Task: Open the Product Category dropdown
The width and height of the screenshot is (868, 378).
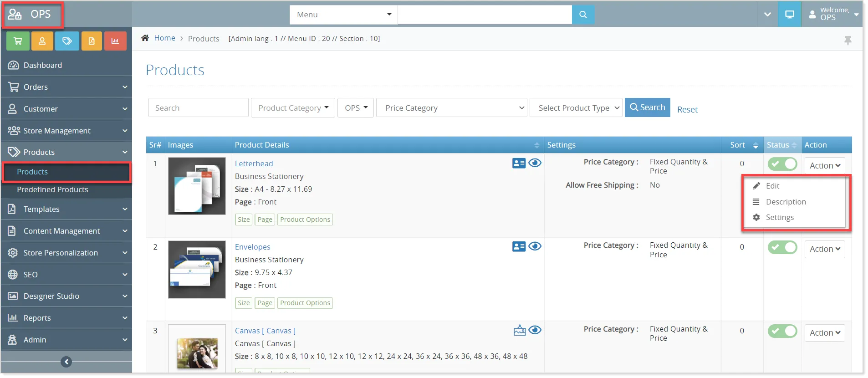Action: click(293, 108)
